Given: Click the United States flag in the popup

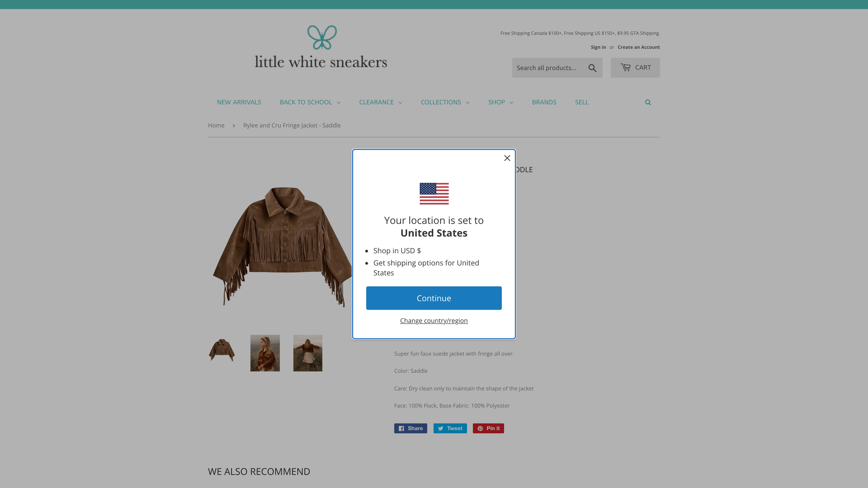Looking at the screenshot, I should (434, 194).
